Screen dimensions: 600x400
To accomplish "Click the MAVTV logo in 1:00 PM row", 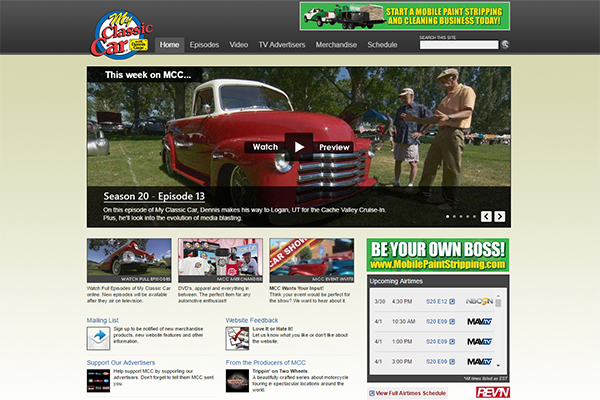I will (x=479, y=341).
